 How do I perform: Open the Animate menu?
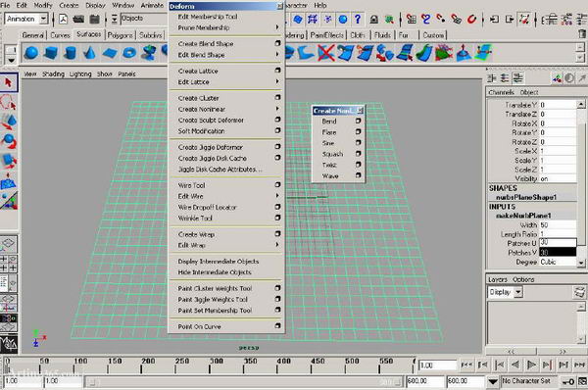pyautogui.click(x=152, y=5)
